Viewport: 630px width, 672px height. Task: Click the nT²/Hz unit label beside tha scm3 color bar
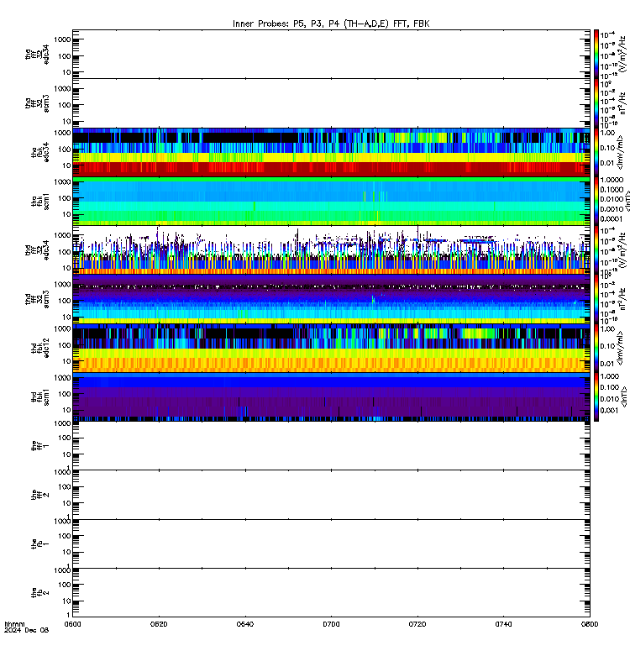click(623, 103)
